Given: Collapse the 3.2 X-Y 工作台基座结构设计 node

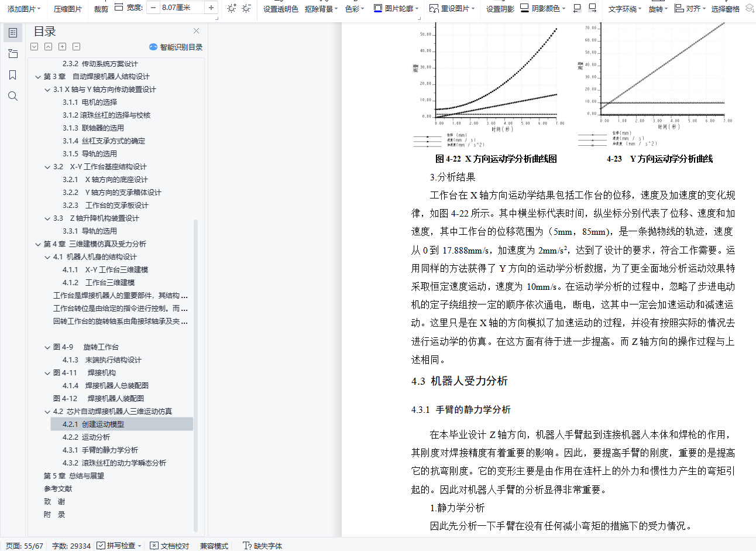Looking at the screenshot, I should coord(47,167).
